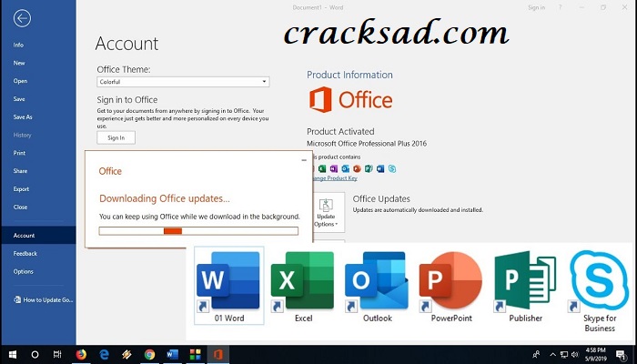The image size is (637, 364).
Task: Open the large PowerPoint desktop shortcut
Action: click(x=451, y=286)
